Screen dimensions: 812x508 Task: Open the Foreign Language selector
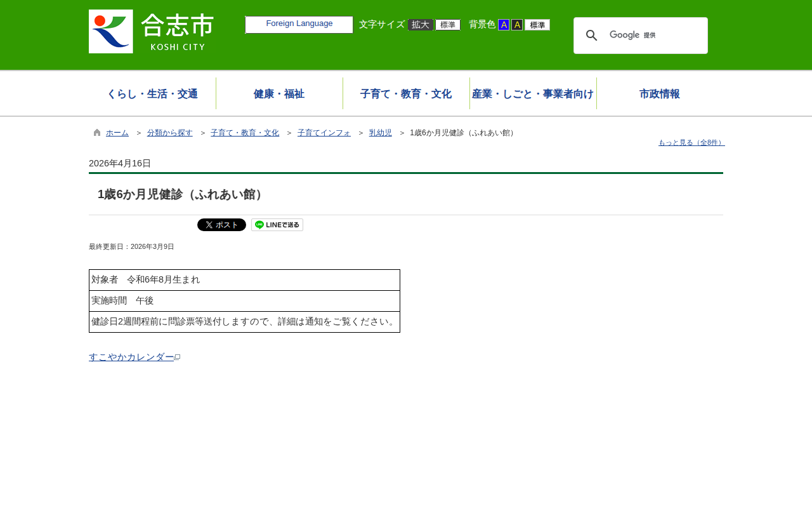click(x=299, y=25)
